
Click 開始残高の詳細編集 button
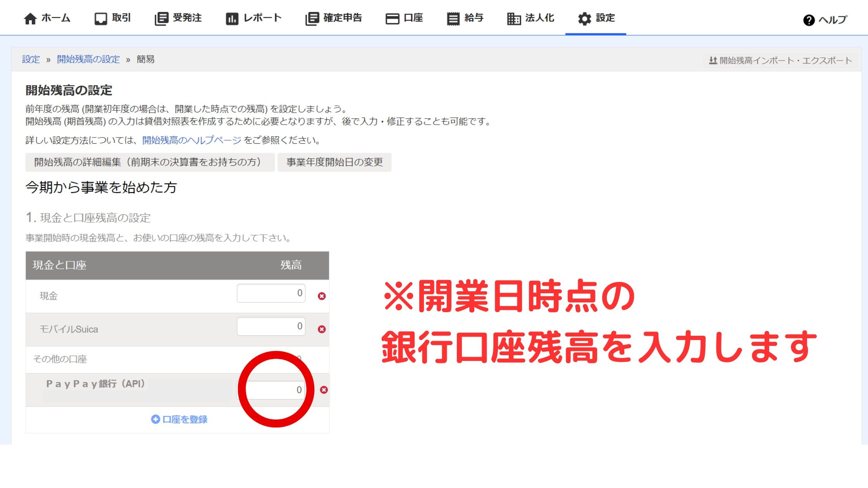pos(150,162)
